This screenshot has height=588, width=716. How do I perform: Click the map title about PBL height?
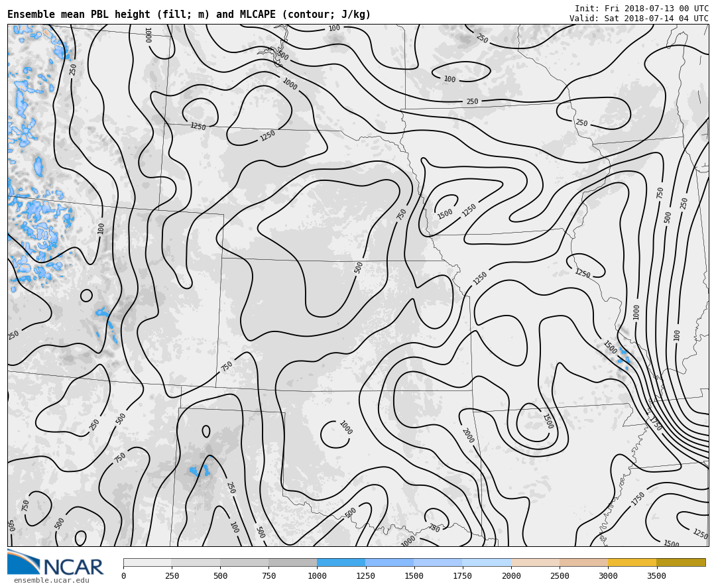189,15
